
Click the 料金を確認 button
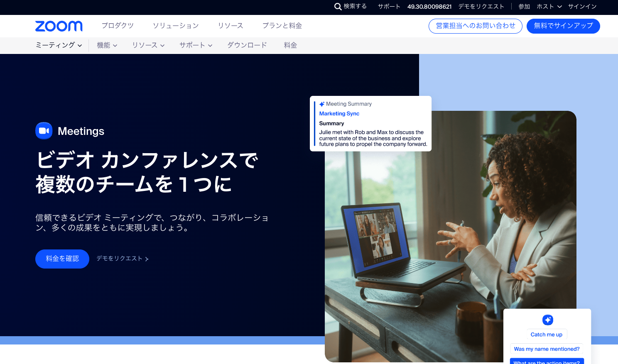62,259
